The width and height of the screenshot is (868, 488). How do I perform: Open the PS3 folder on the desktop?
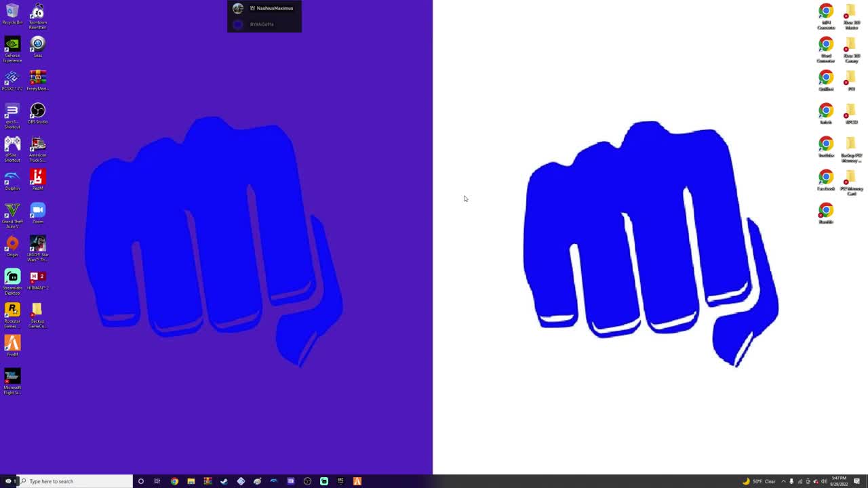(x=851, y=81)
